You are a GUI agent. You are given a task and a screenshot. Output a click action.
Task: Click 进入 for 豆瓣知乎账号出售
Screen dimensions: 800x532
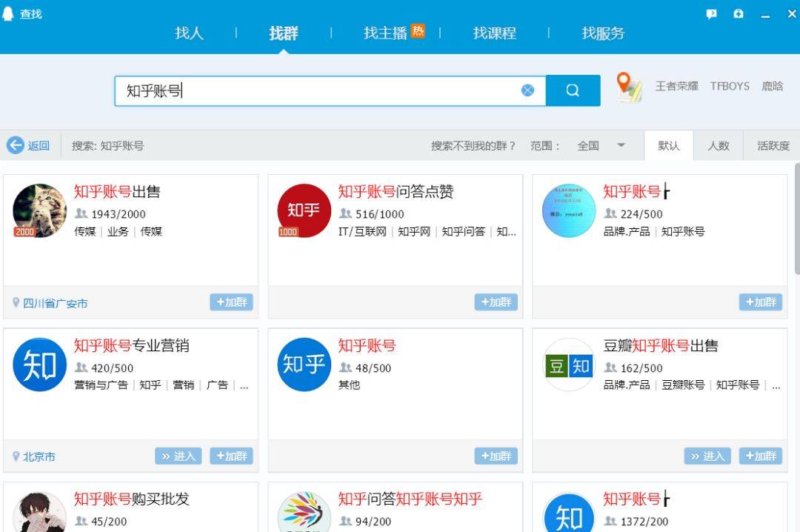pos(707,456)
